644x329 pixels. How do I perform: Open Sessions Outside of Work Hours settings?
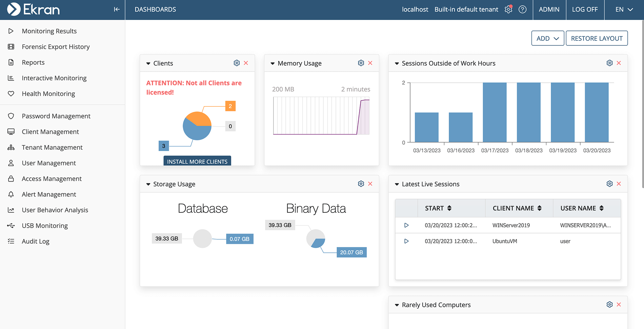point(609,63)
